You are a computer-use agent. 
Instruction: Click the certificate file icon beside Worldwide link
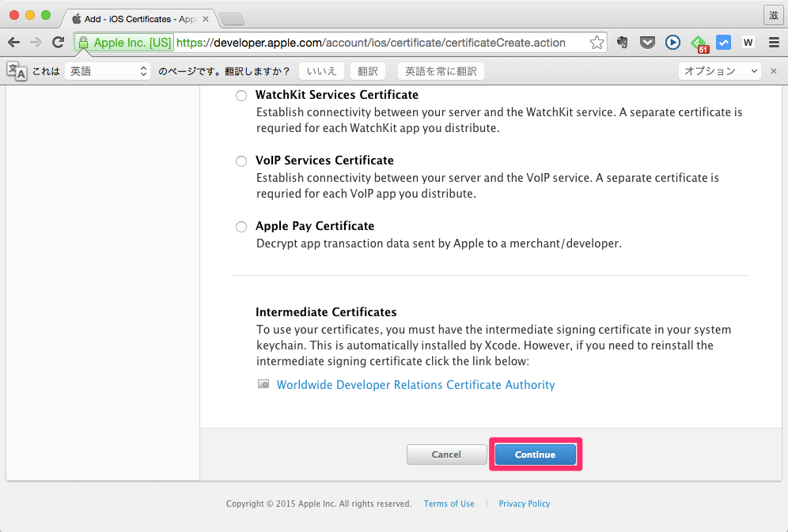click(263, 384)
